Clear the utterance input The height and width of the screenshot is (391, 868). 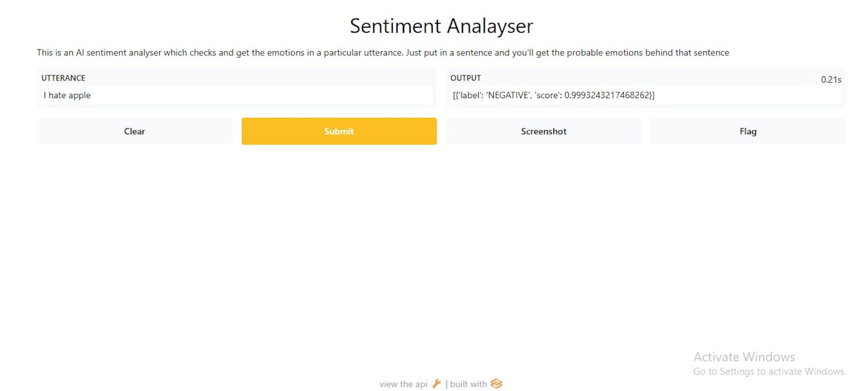pos(134,131)
